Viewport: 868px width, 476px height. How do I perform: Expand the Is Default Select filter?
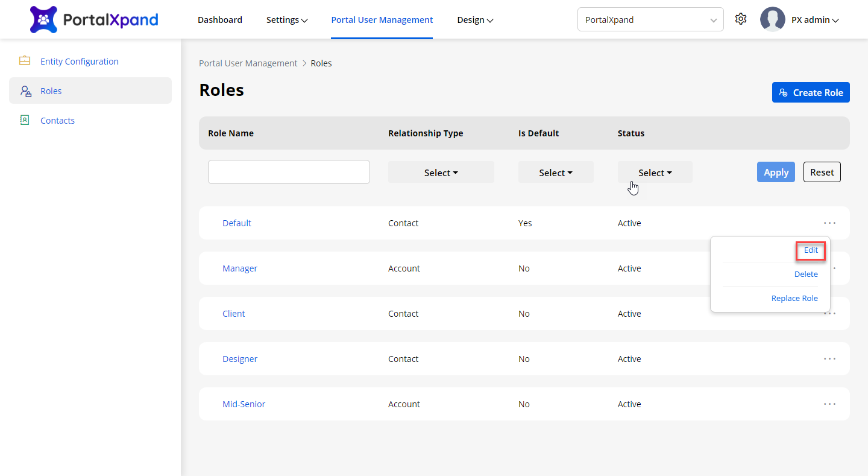tap(555, 173)
